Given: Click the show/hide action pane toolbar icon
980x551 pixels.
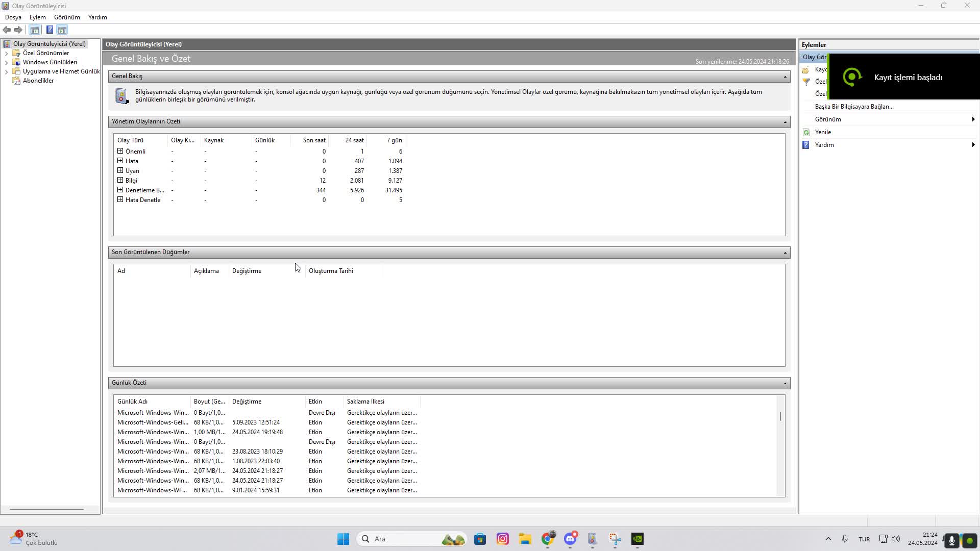Looking at the screenshot, I should [x=62, y=30].
